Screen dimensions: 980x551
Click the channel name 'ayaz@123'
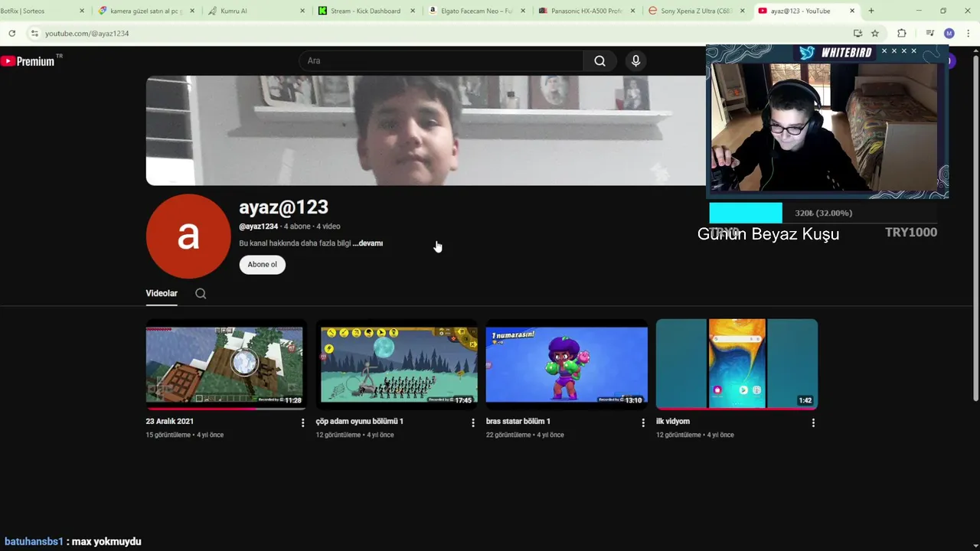pos(283,207)
